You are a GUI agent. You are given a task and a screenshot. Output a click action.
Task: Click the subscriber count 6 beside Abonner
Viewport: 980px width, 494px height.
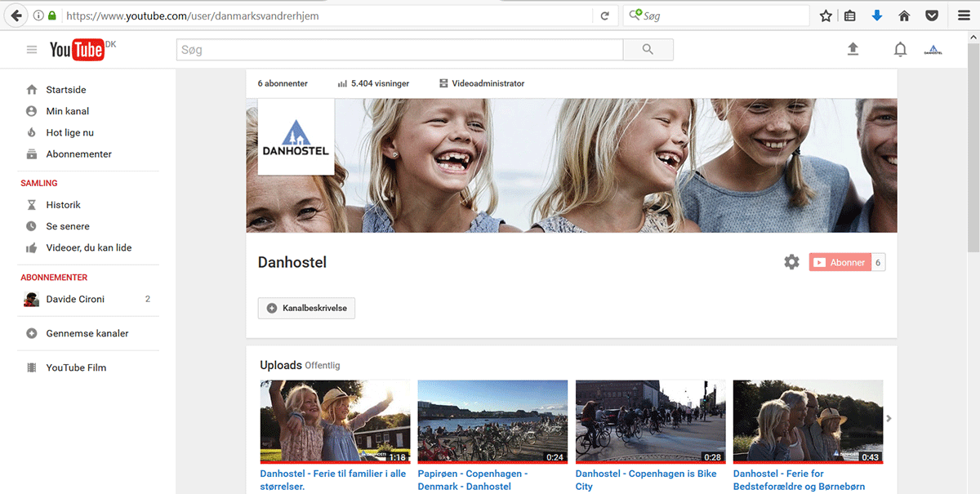[x=878, y=262]
